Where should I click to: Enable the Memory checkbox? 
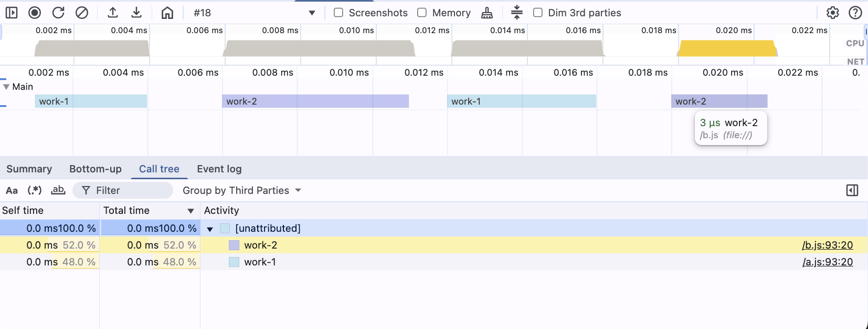click(x=422, y=13)
